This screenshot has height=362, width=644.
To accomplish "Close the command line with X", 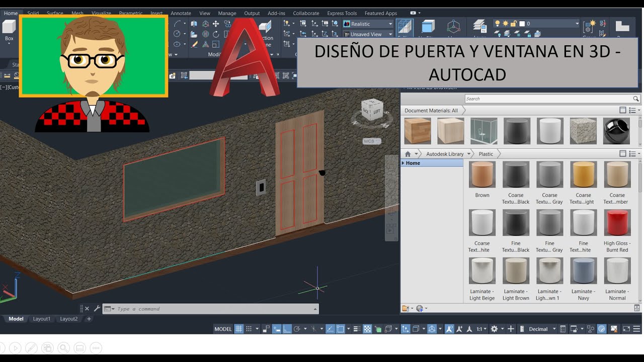I will pyautogui.click(x=87, y=309).
